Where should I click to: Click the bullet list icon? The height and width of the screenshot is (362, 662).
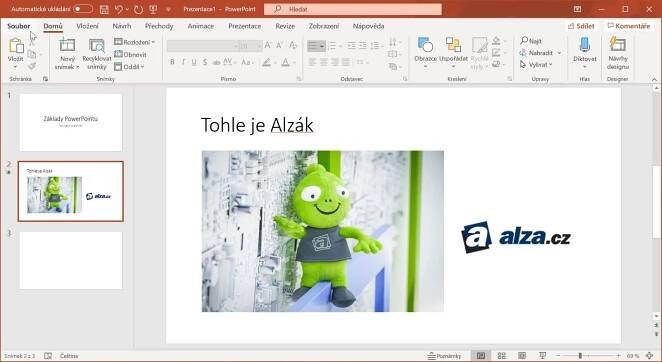(x=313, y=46)
